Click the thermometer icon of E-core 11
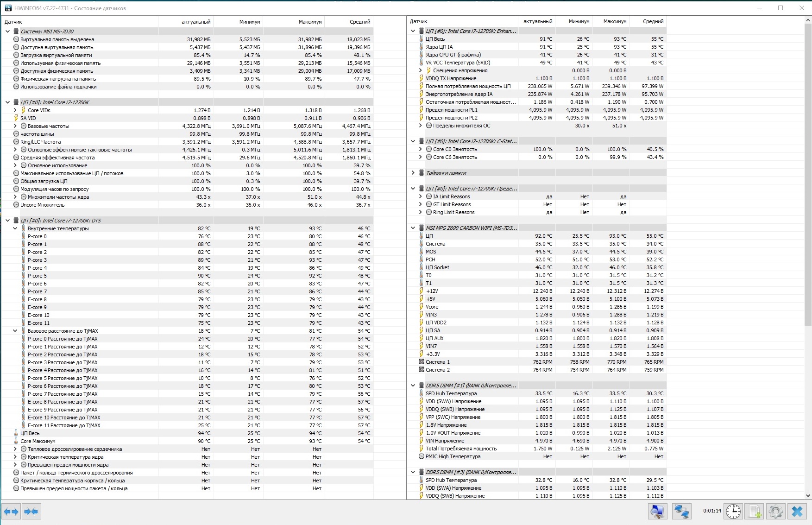The image size is (812, 525). click(23, 323)
